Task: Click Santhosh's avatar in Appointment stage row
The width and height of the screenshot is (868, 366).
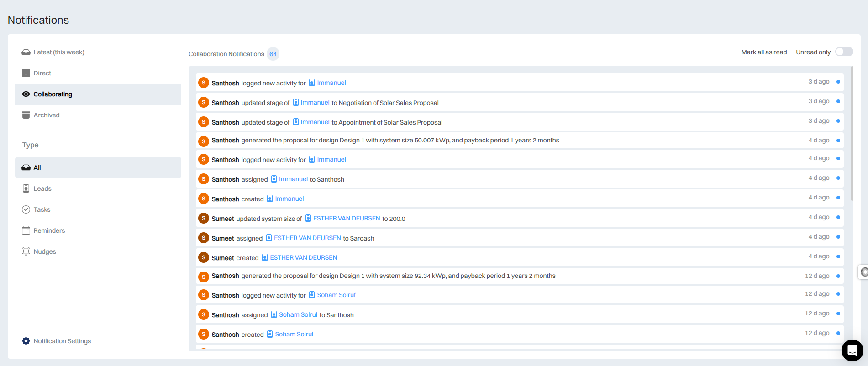Action: tap(204, 122)
